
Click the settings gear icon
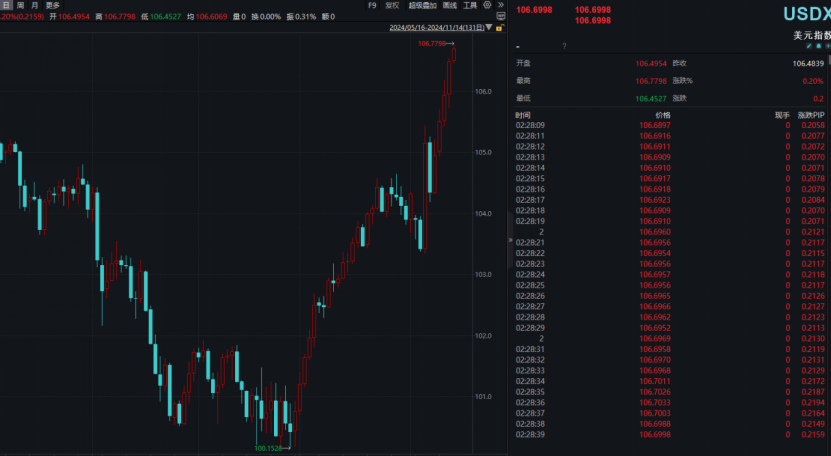(x=487, y=5)
